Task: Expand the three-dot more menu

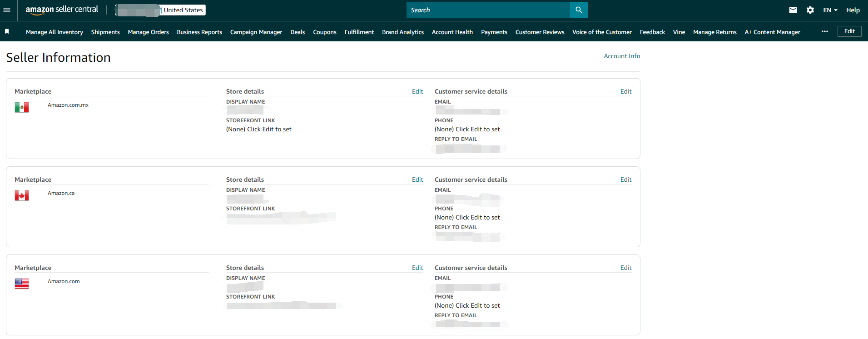Action: (x=824, y=31)
